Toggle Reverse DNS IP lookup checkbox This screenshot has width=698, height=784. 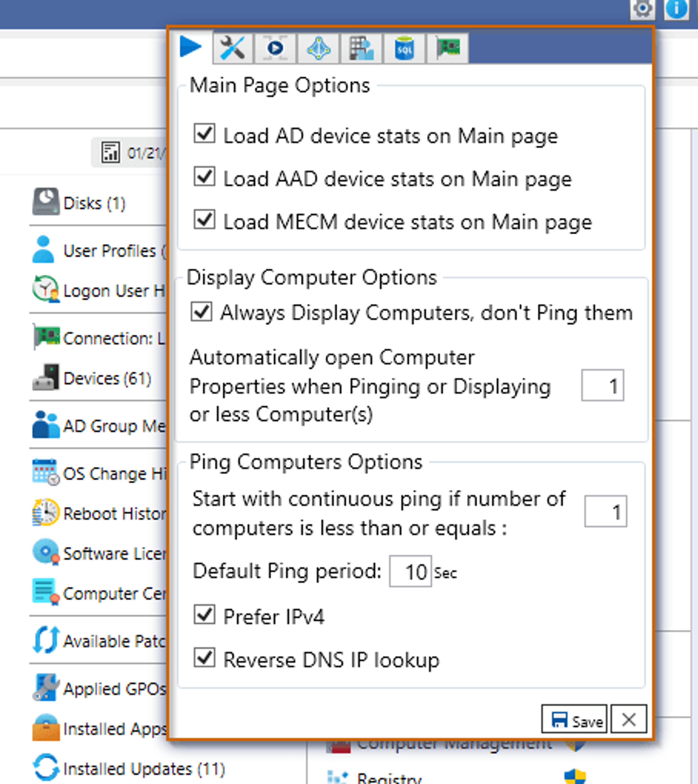[x=204, y=658]
